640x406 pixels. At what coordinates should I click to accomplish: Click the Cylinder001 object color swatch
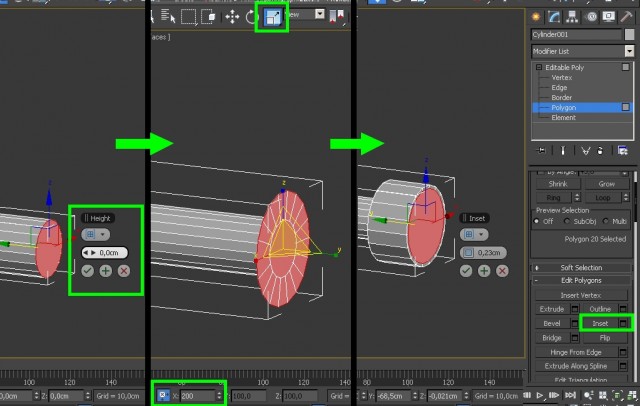(629, 34)
